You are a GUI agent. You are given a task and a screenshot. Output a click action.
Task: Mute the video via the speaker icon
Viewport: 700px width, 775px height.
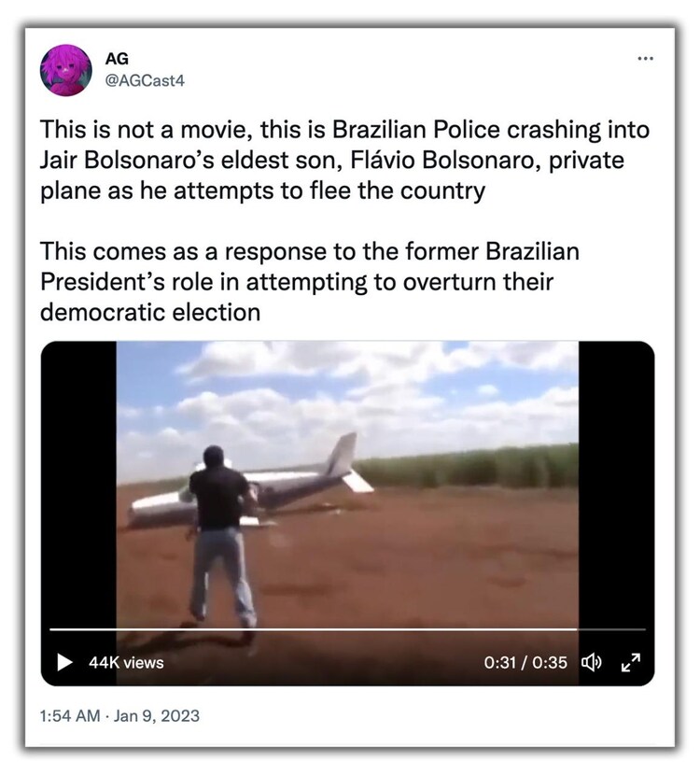(x=592, y=662)
